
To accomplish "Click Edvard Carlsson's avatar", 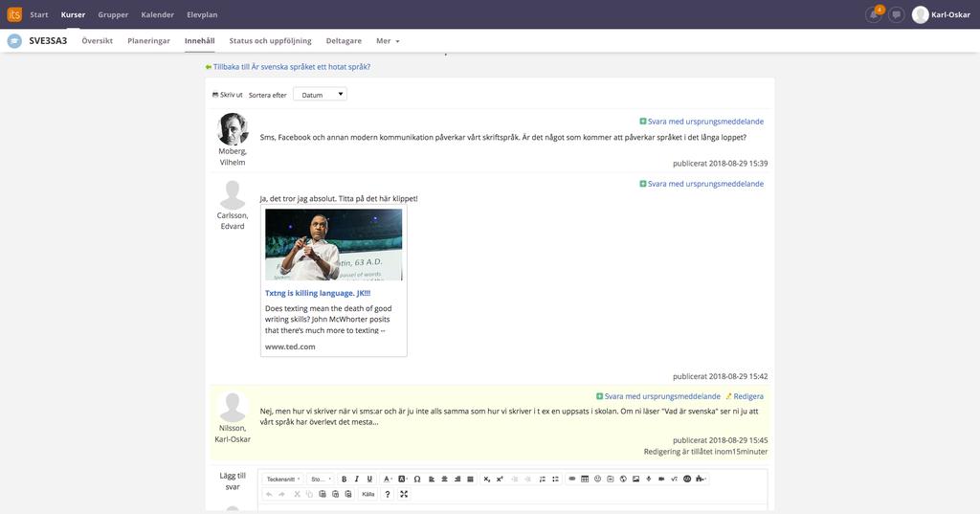I will 233,195.
